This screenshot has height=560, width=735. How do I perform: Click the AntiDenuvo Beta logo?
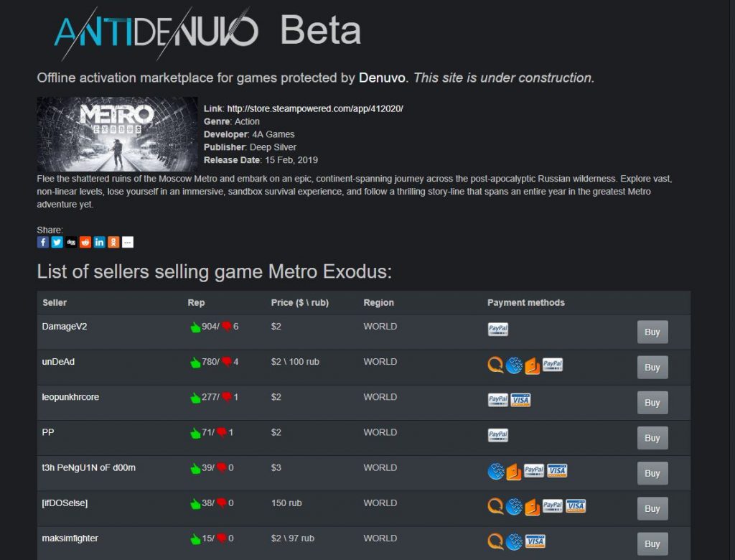pyautogui.click(x=207, y=32)
